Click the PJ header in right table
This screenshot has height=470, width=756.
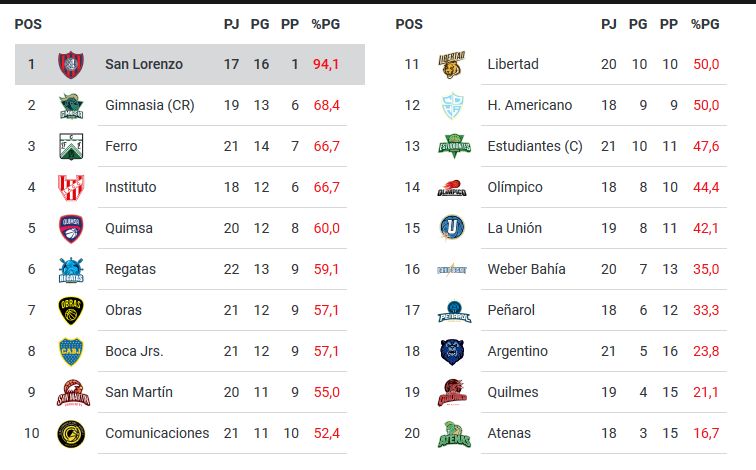pos(608,24)
